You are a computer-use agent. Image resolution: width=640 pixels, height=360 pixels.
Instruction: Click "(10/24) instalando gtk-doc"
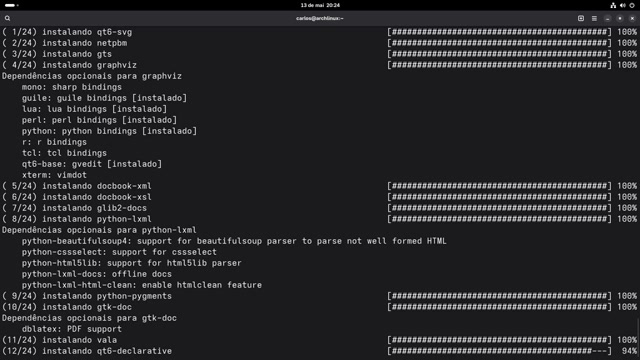[x=67, y=307]
